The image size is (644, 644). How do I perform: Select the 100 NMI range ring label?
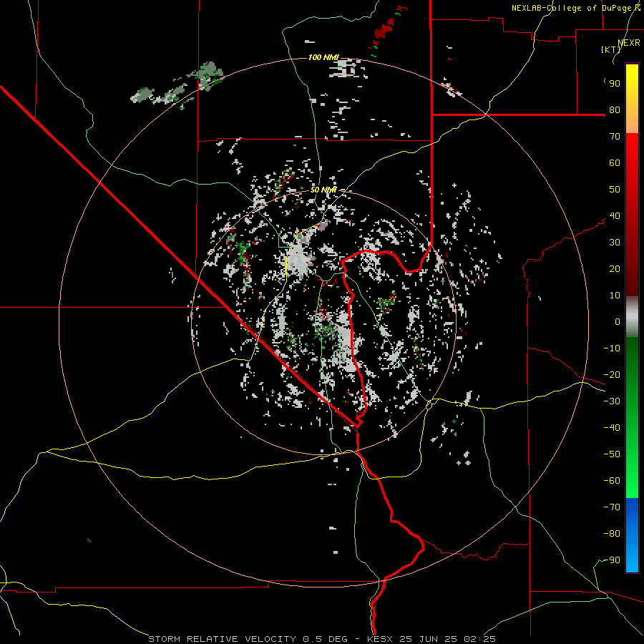tap(323, 57)
